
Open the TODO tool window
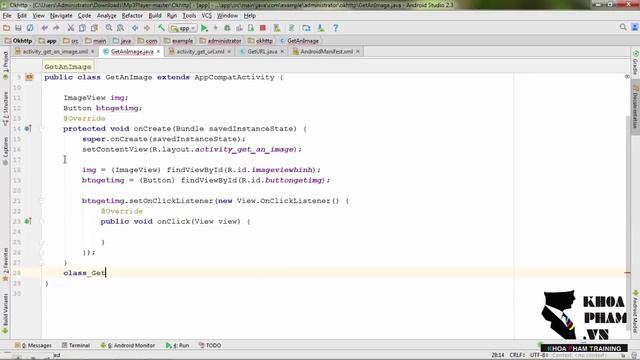tap(210, 345)
